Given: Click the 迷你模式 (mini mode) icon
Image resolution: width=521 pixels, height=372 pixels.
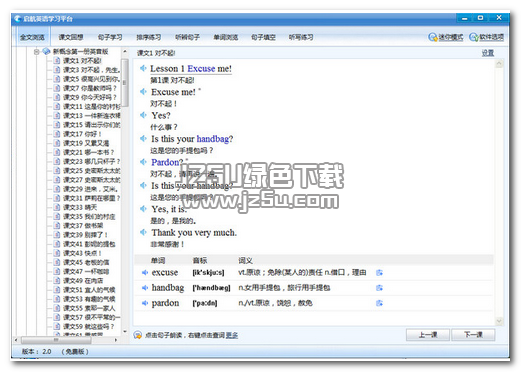Looking at the screenshot, I should click(433, 37).
